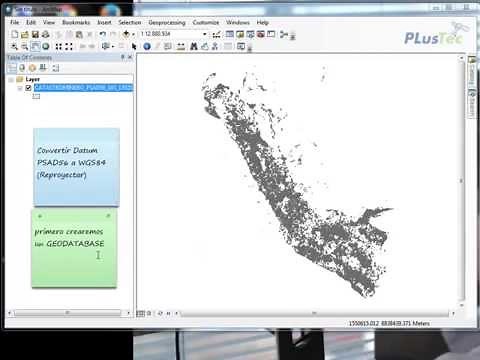Open Find binoculars tool
This screenshot has height=360, width=480.
pos(194,46)
